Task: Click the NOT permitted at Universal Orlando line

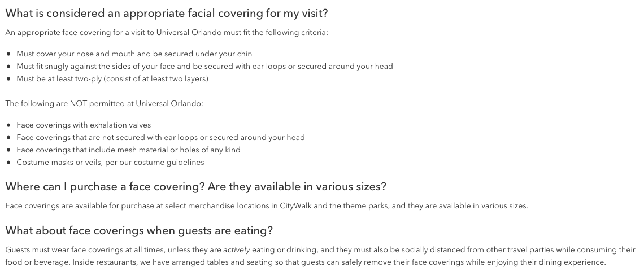Action: click(x=105, y=104)
